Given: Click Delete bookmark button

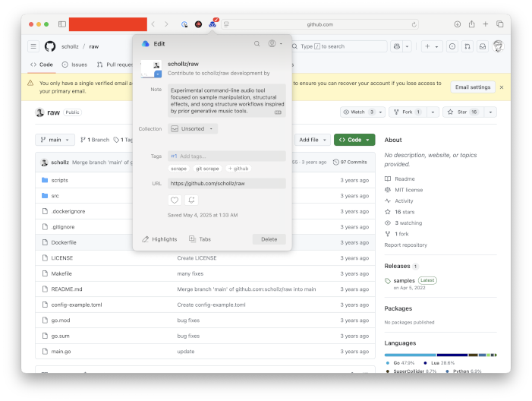Looking at the screenshot, I should pyautogui.click(x=269, y=239).
